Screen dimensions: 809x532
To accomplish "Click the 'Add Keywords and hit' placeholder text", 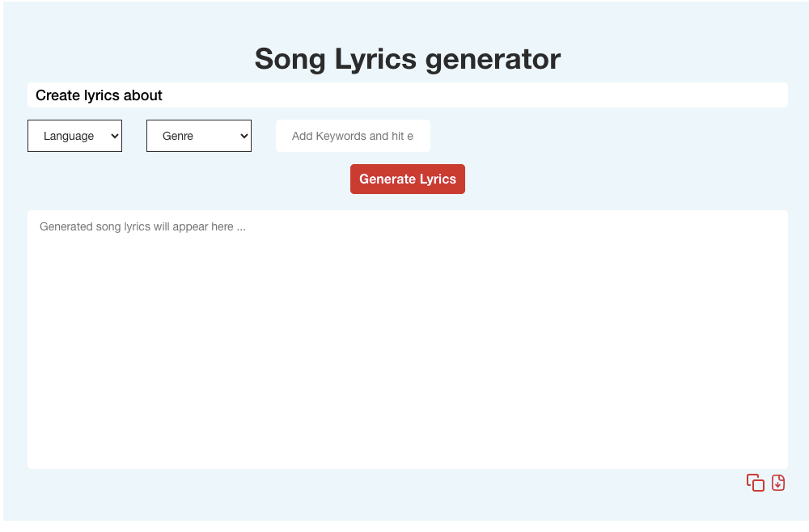I will click(348, 136).
